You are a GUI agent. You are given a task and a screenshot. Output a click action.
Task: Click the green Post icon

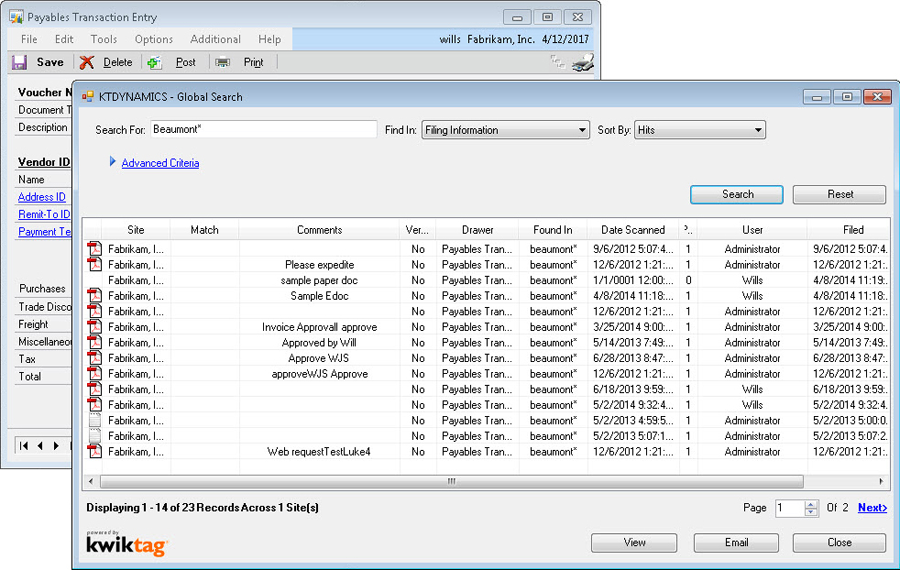[x=154, y=62]
